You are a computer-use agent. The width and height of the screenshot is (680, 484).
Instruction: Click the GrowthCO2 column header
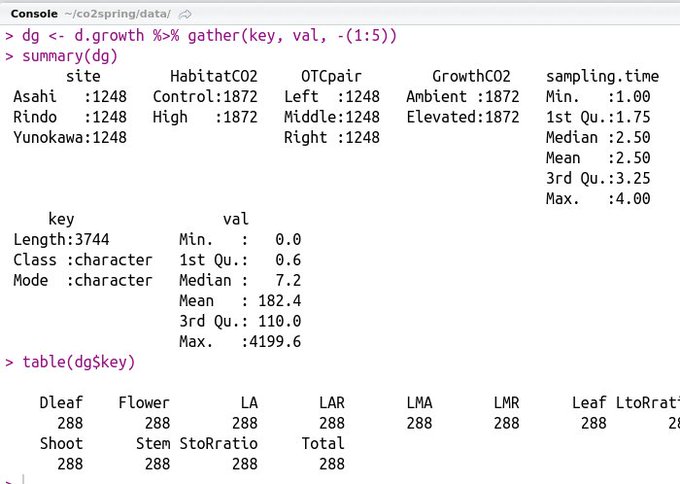[x=471, y=76]
